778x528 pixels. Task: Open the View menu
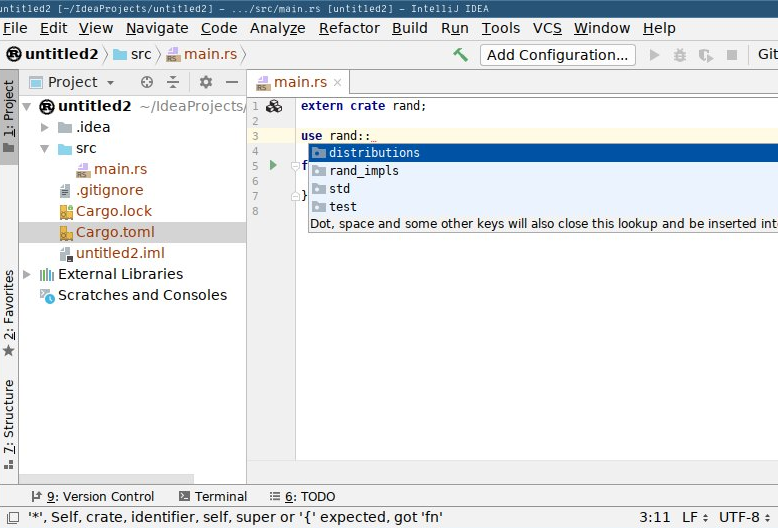point(96,28)
